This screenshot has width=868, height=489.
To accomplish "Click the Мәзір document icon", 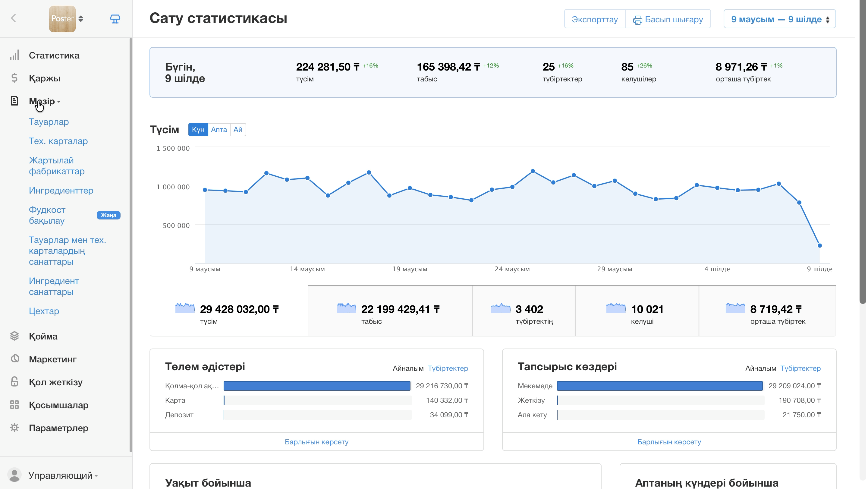I will pyautogui.click(x=14, y=101).
